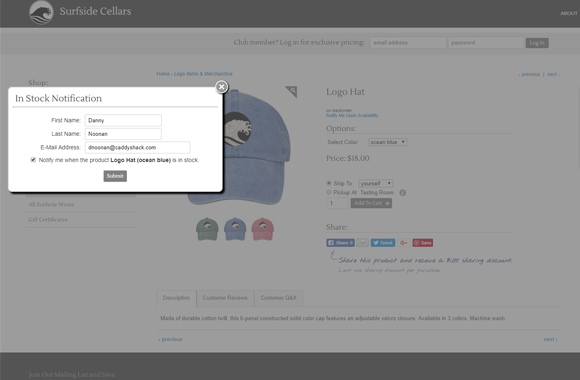Open Gift Certificates sidebar link
Viewport: 580px width, 380px height.
point(48,220)
